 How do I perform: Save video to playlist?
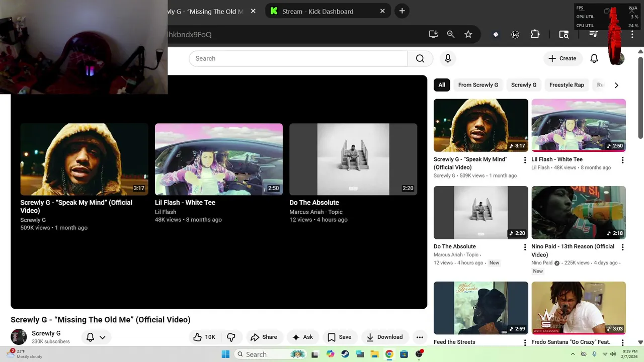click(340, 337)
